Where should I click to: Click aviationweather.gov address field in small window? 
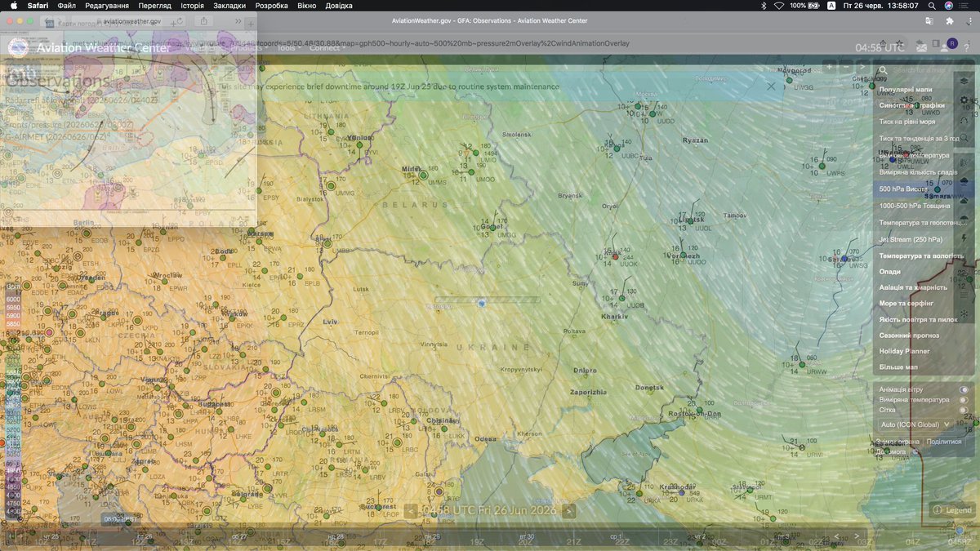pos(130,21)
